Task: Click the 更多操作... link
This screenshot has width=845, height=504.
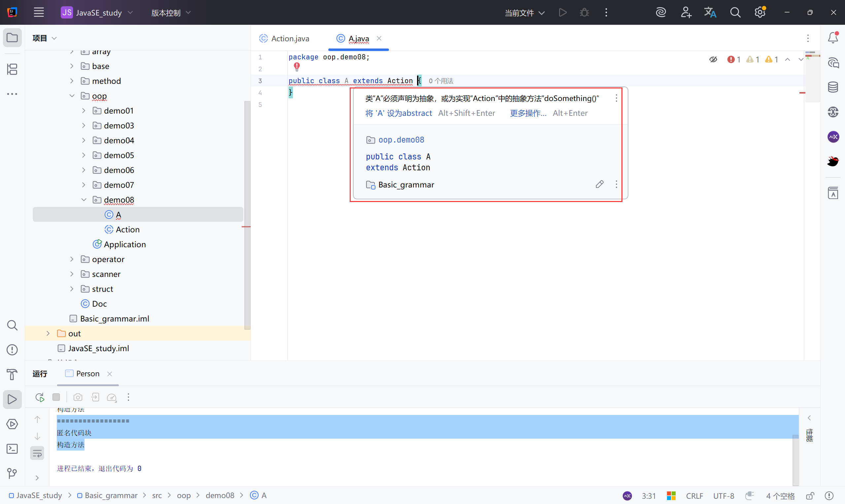Action: click(x=528, y=113)
